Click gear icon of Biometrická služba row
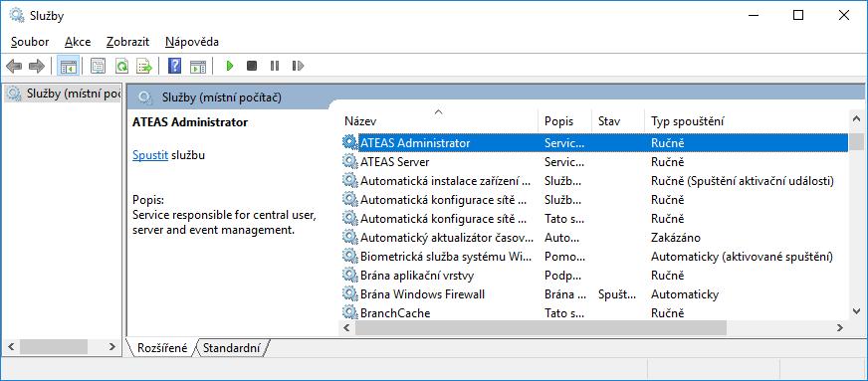Viewport: 868px width, 381px height. click(x=349, y=256)
